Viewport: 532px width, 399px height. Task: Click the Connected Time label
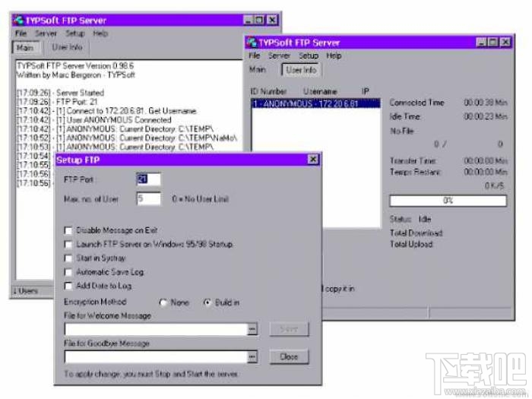click(x=416, y=102)
